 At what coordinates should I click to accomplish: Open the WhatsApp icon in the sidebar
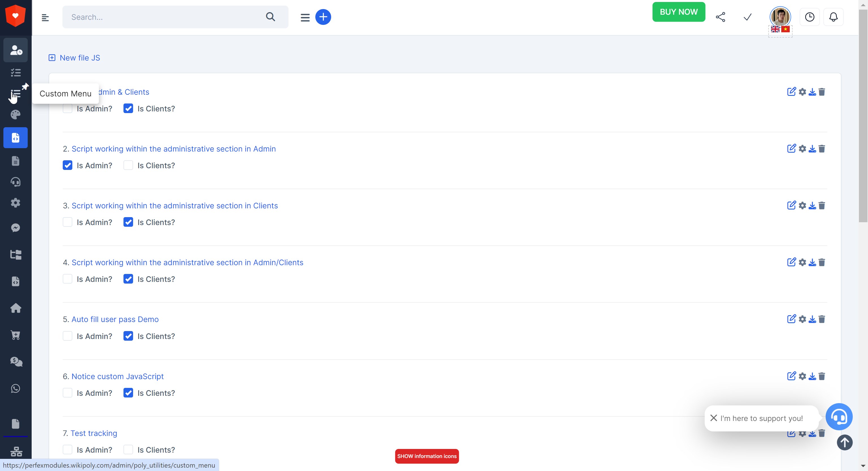point(16,388)
